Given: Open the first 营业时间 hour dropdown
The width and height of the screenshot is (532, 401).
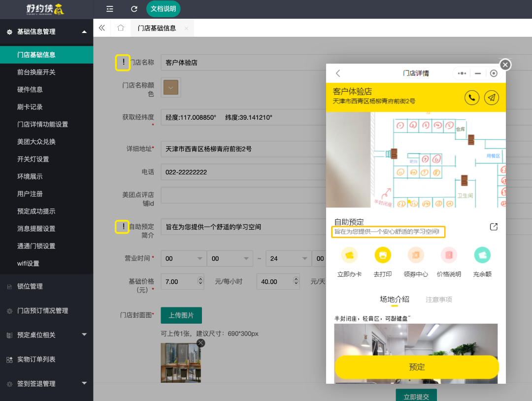Looking at the screenshot, I should click(x=182, y=259).
